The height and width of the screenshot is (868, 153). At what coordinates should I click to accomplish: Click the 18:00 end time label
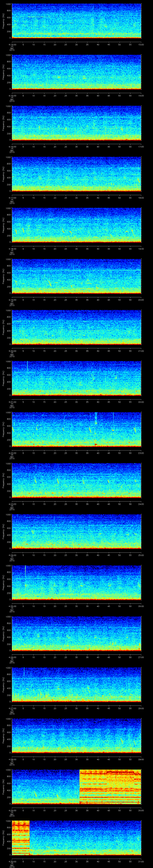(141, 198)
